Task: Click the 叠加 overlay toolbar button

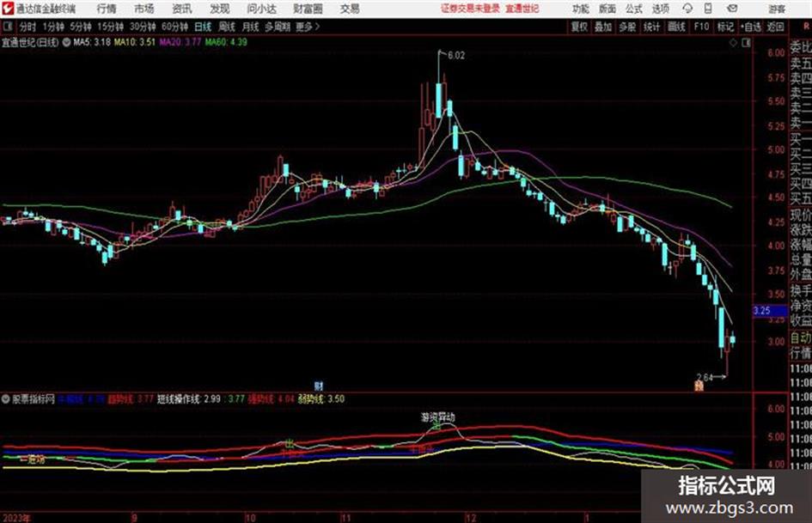Action: click(603, 27)
